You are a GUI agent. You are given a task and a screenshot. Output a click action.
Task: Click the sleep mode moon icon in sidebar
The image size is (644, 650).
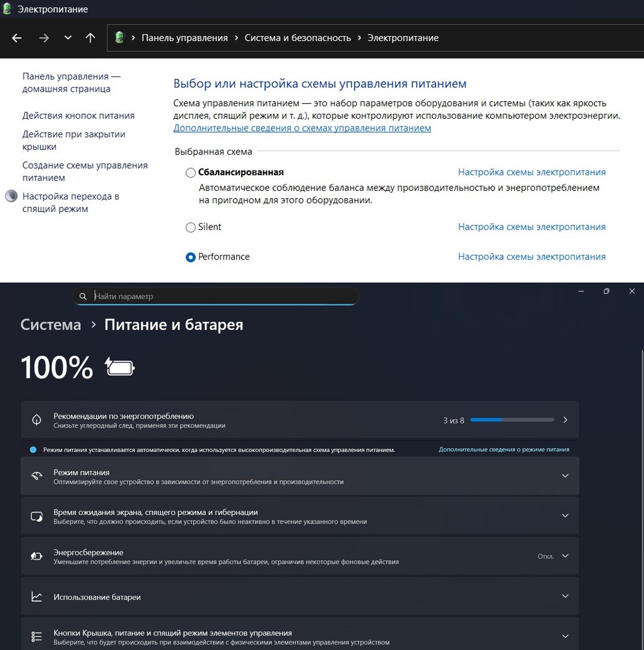click(11, 196)
